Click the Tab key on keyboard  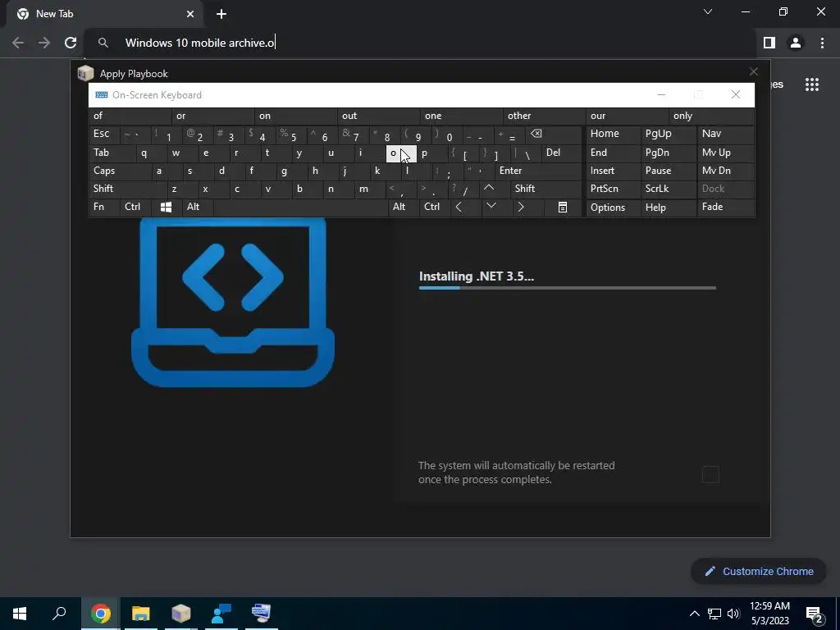click(112, 153)
